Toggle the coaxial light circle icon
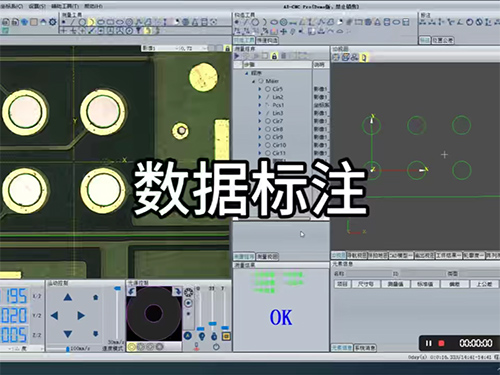Image resolution: width=500 pixels, height=375 pixels. coord(188,303)
